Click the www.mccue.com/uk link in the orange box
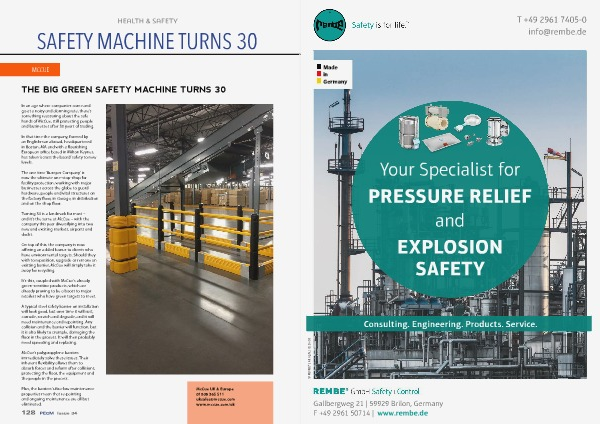The width and height of the screenshot is (600, 424). 215,404
